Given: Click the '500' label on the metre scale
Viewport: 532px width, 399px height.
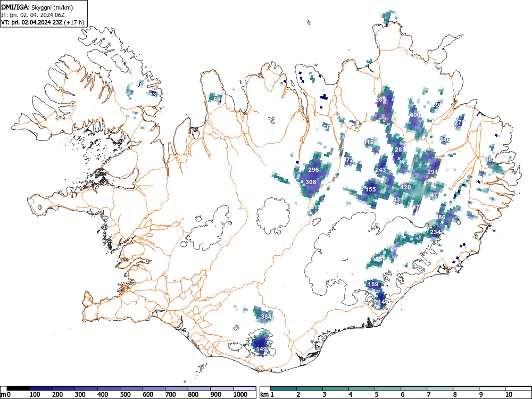Looking at the screenshot, I should 126,395.
